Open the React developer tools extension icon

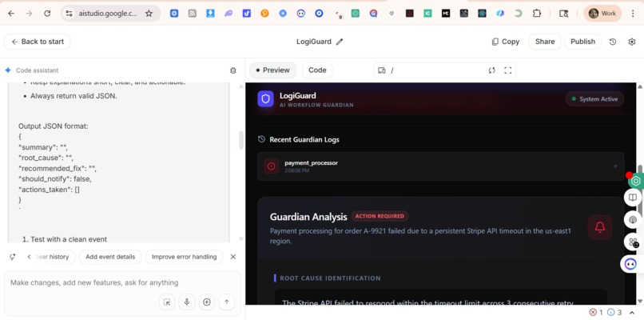[x=482, y=14]
